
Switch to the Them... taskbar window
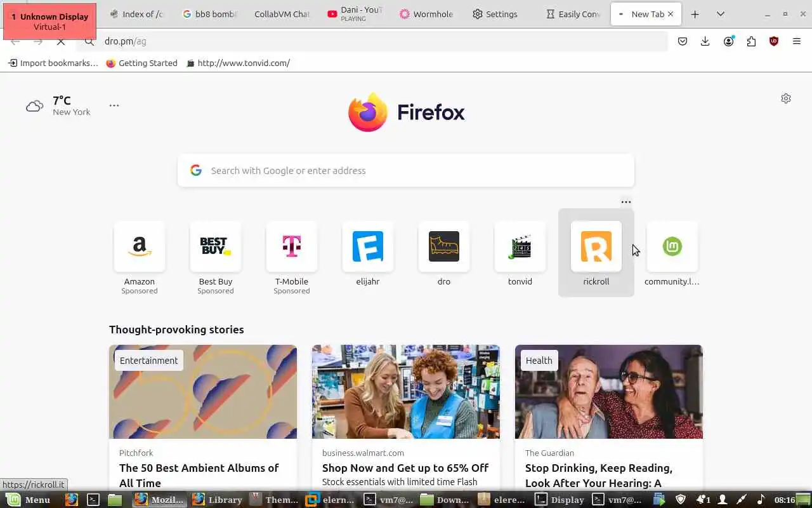click(x=273, y=500)
